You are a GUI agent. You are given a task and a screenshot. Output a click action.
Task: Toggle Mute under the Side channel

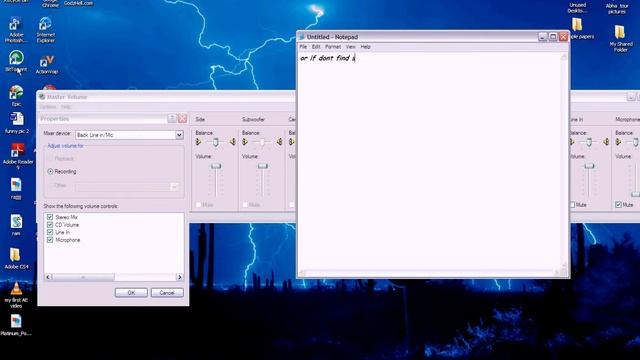(x=198, y=204)
